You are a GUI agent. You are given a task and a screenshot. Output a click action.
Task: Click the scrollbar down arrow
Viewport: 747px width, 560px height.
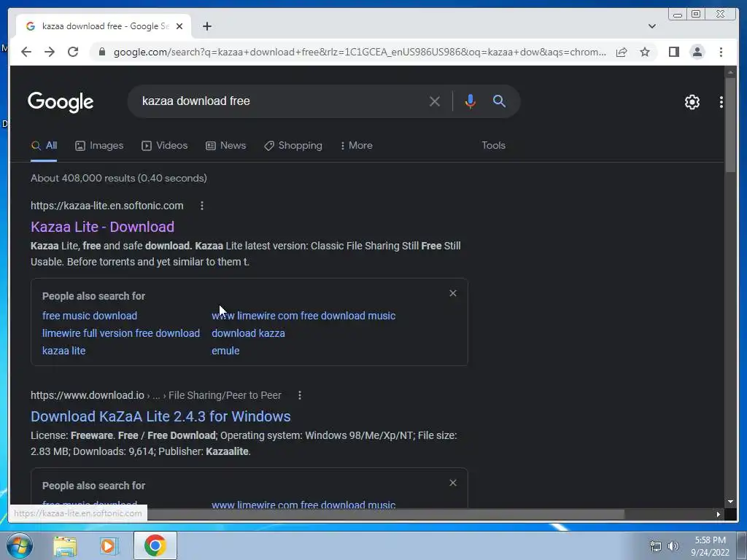pos(730,502)
